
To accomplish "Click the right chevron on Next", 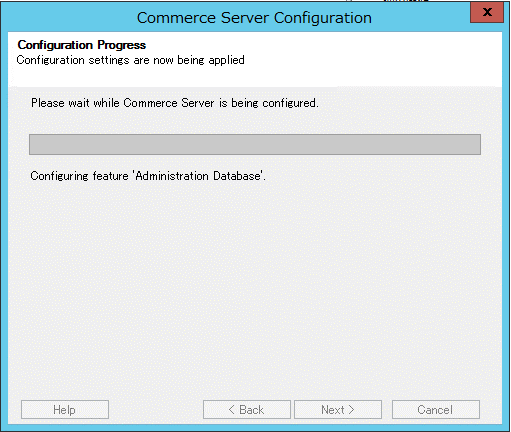I will click(x=351, y=409).
